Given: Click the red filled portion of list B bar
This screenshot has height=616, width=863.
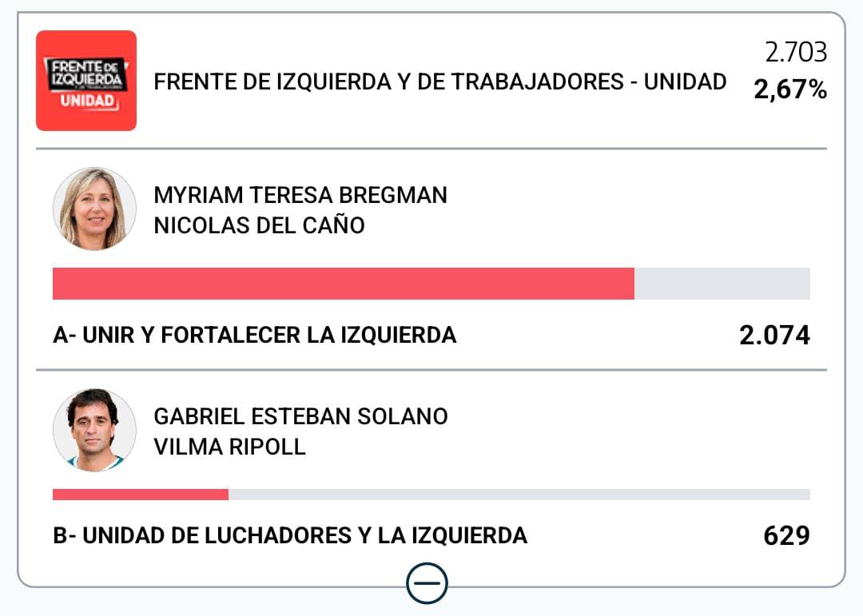Looking at the screenshot, I should [x=141, y=495].
